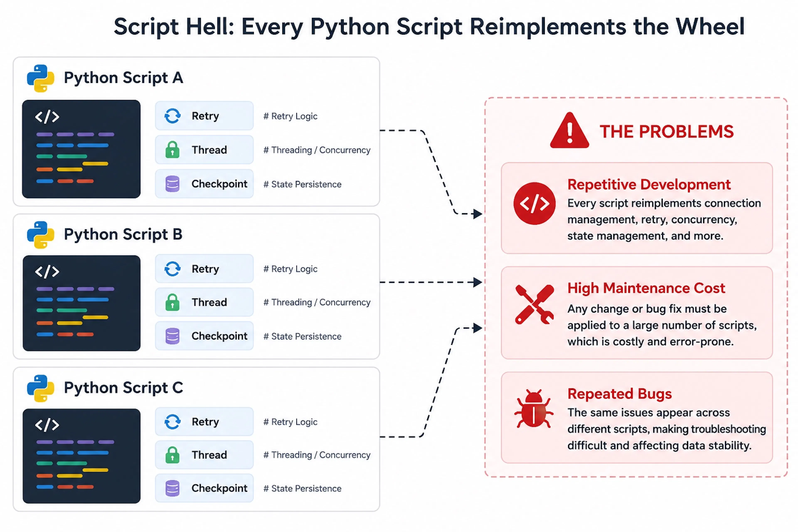This screenshot has height=532, width=798.
Task: Click '# Retry Logic' comment in Script C
Action: pyautogui.click(x=291, y=422)
